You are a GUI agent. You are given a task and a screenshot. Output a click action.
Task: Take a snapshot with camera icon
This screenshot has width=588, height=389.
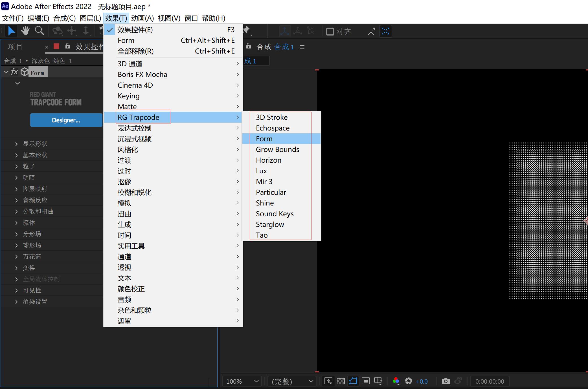point(446,381)
